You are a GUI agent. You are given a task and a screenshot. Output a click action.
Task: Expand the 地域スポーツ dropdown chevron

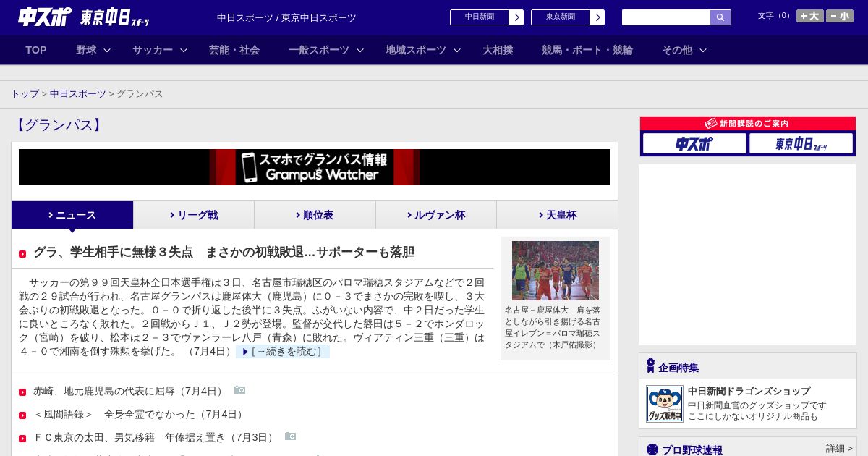tap(457, 51)
